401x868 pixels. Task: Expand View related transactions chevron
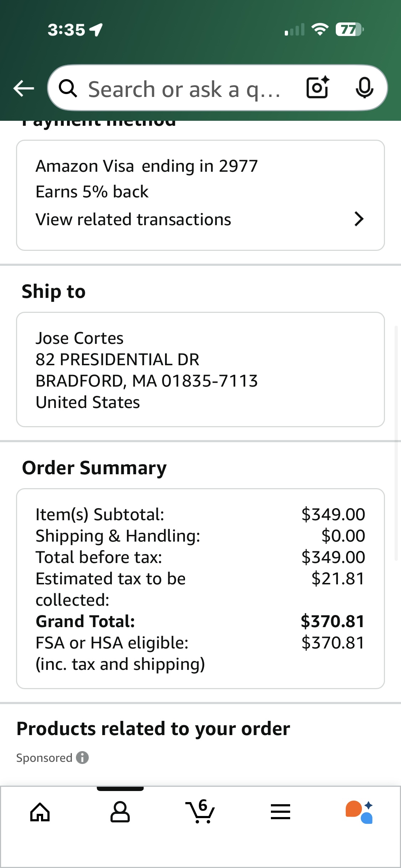[359, 219]
